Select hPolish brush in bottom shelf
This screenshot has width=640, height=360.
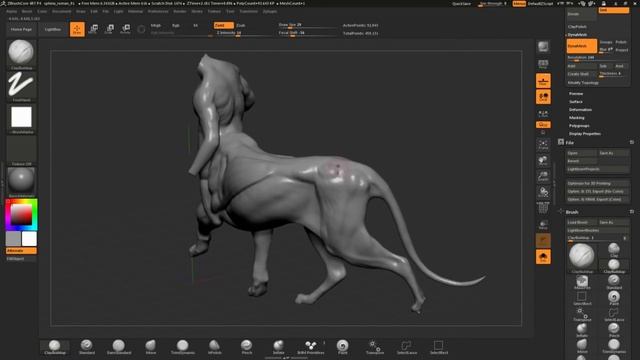pos(215,347)
